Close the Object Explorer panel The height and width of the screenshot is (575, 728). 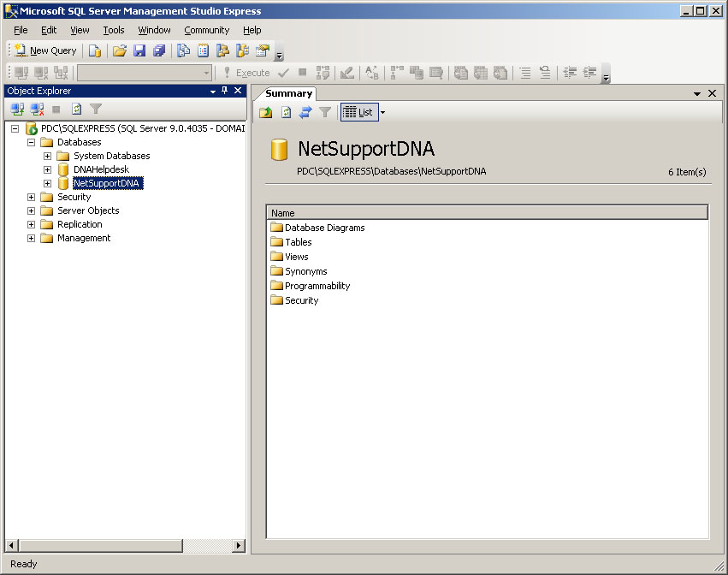pos(238,91)
